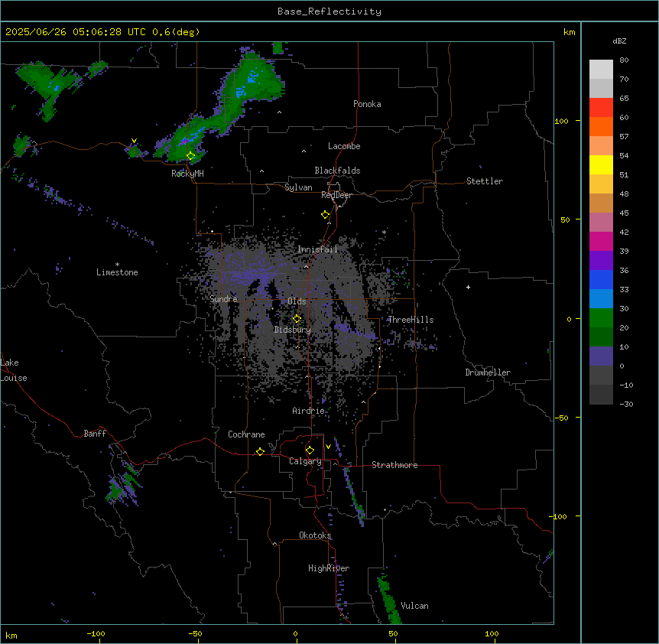Click the yellow V marker northeast of Calgary
659x644 pixels.
point(328,447)
